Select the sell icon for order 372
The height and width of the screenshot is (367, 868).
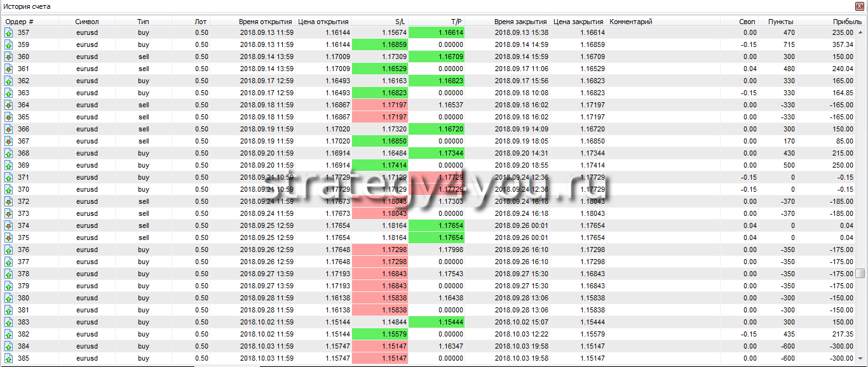click(x=9, y=201)
